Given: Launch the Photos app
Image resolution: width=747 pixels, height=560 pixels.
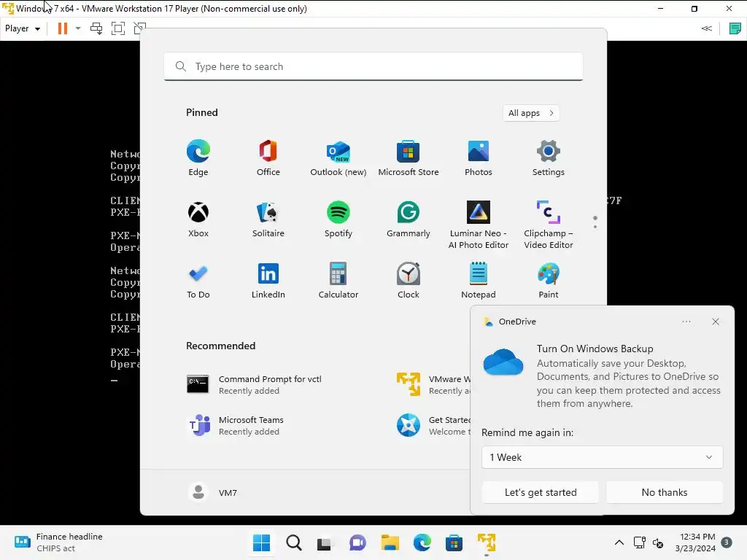Looking at the screenshot, I should point(479,158).
